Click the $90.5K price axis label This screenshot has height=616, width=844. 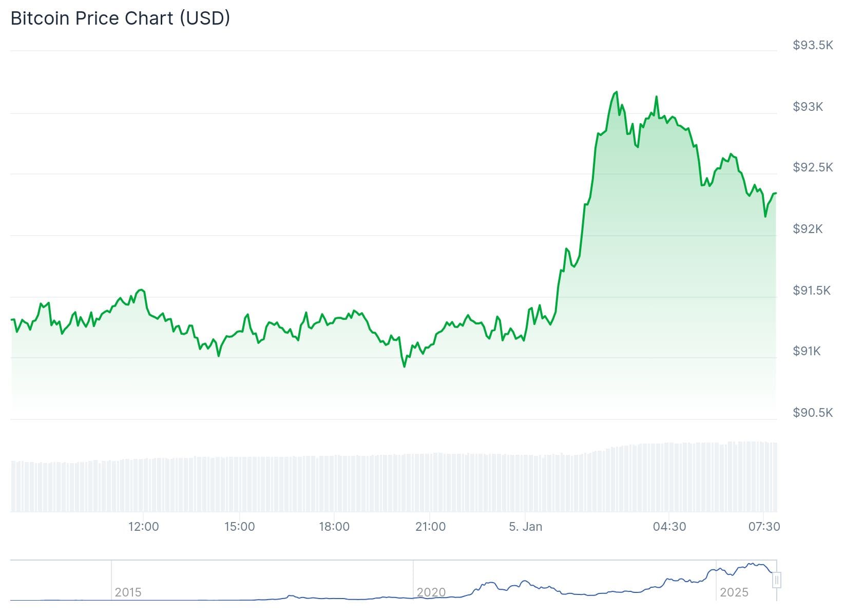point(813,413)
